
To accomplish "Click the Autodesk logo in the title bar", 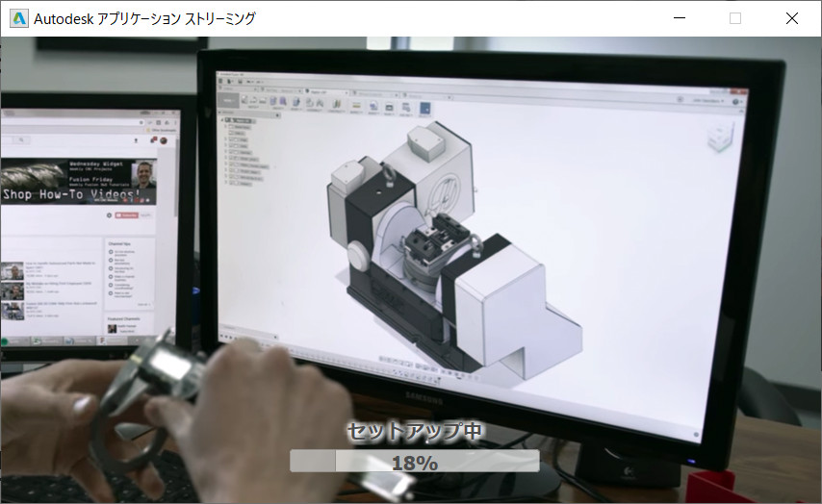I will click(x=19, y=19).
